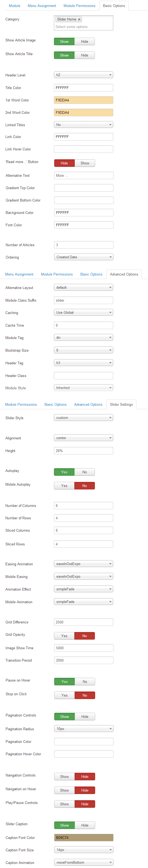Expand the Ordering Created Date dropdown
Viewport: 148px width, 868px height.
pyautogui.click(x=84, y=257)
